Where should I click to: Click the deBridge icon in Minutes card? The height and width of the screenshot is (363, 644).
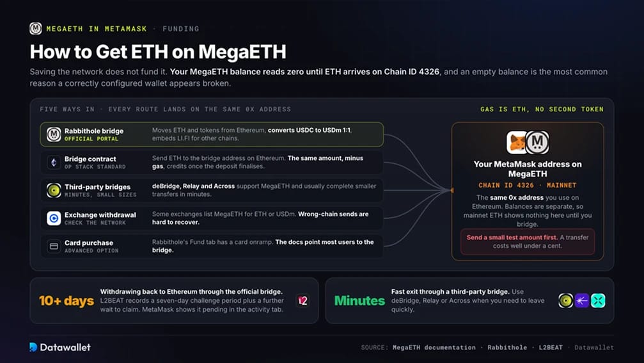point(565,300)
